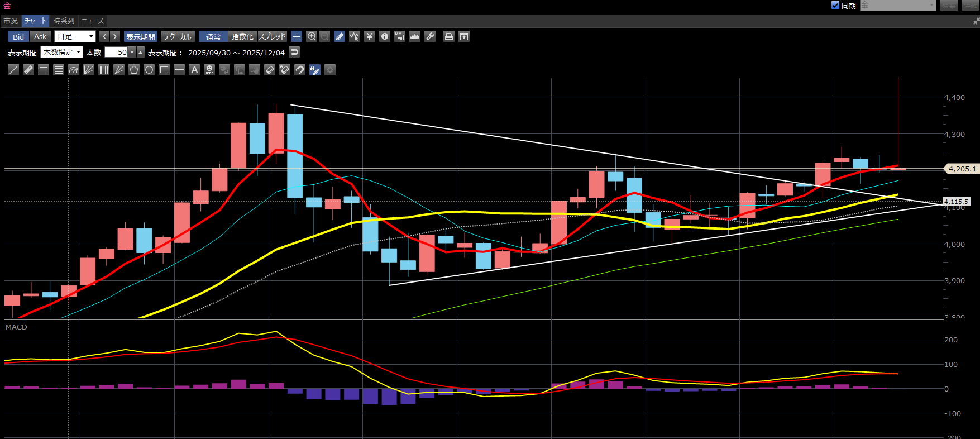Click the zoom in magnifier icon
980x439 pixels.
coord(312,36)
